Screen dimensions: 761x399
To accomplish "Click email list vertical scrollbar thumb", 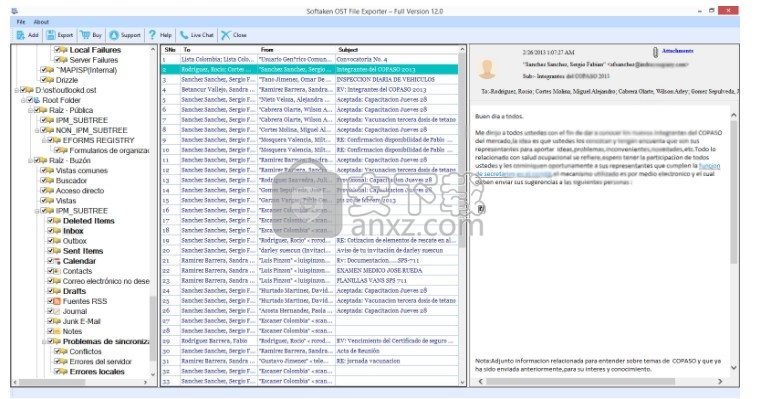I will [462, 150].
